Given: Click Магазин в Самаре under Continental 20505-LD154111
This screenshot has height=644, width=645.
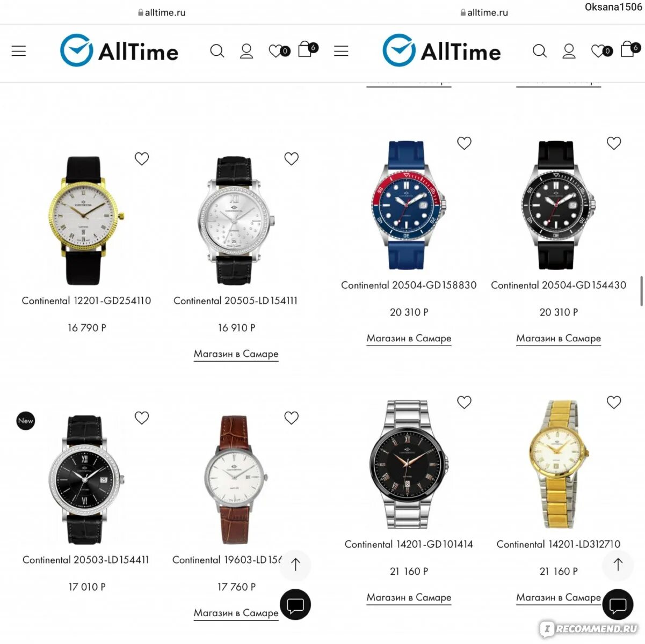Looking at the screenshot, I should pyautogui.click(x=236, y=354).
